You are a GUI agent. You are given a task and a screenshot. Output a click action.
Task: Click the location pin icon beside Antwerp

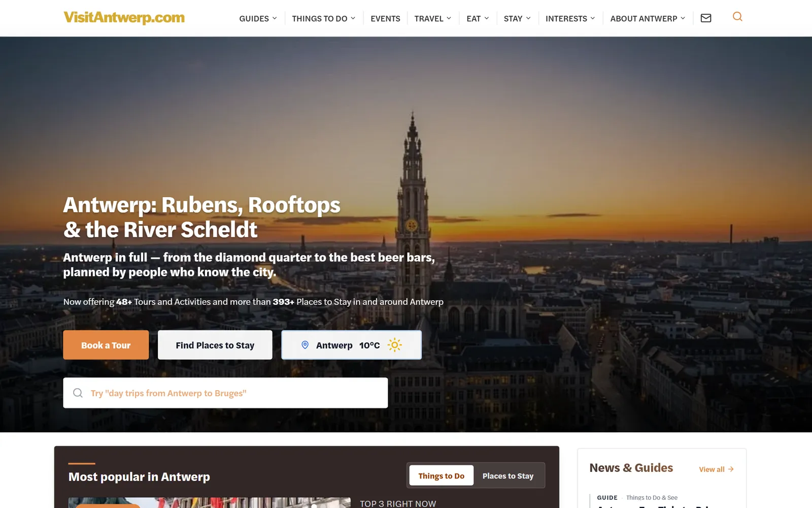click(x=305, y=345)
